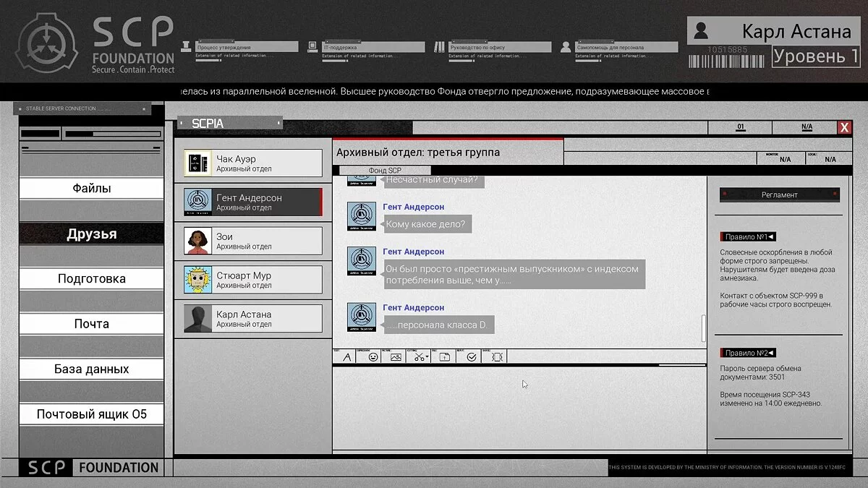Screen dimensions: 868x488
Task: Click the 'Кому какое дело?' message bubble
Action: pos(427,225)
